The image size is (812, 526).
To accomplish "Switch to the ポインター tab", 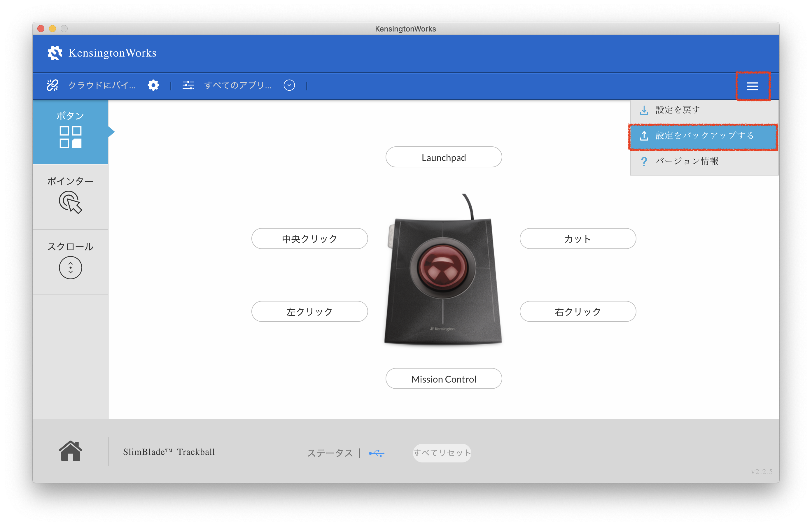I will [x=70, y=197].
